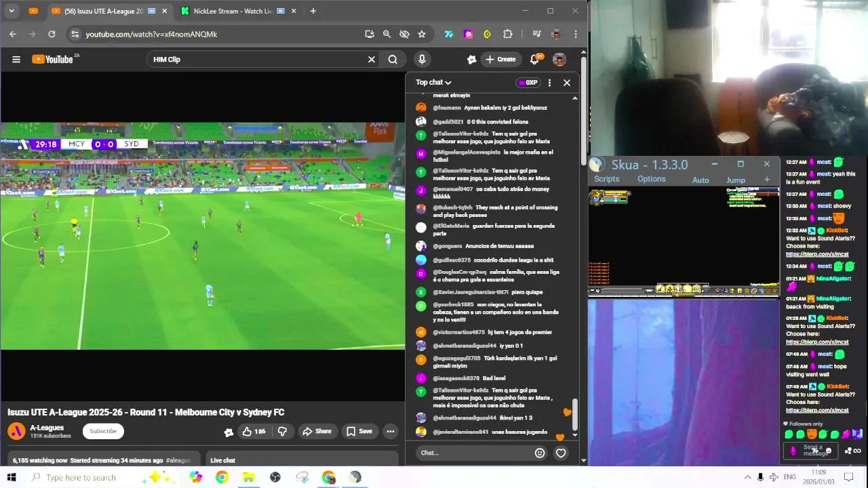Open Chrome extensions puzzle icon
The height and width of the screenshot is (488, 868).
click(x=507, y=34)
